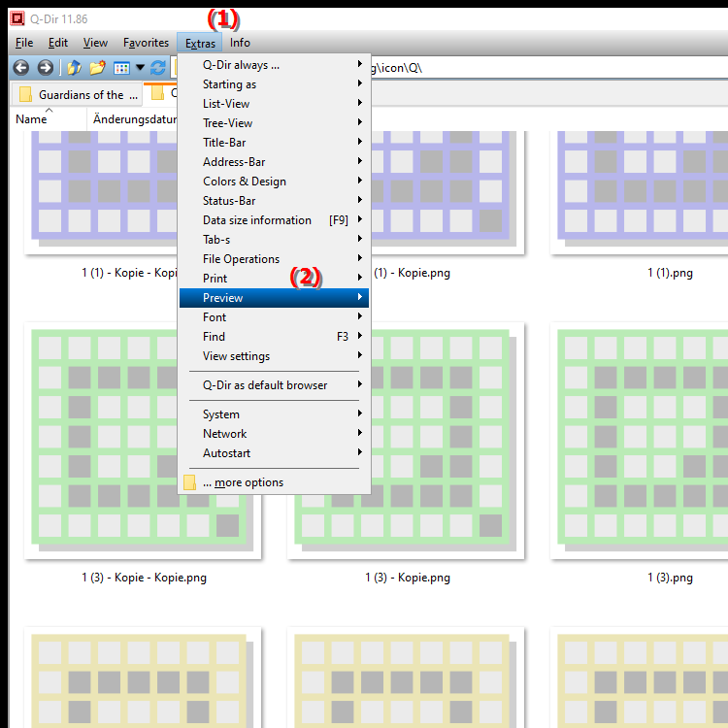The width and height of the screenshot is (728, 728).
Task: Open the Tab-s submenu
Action: [274, 240]
